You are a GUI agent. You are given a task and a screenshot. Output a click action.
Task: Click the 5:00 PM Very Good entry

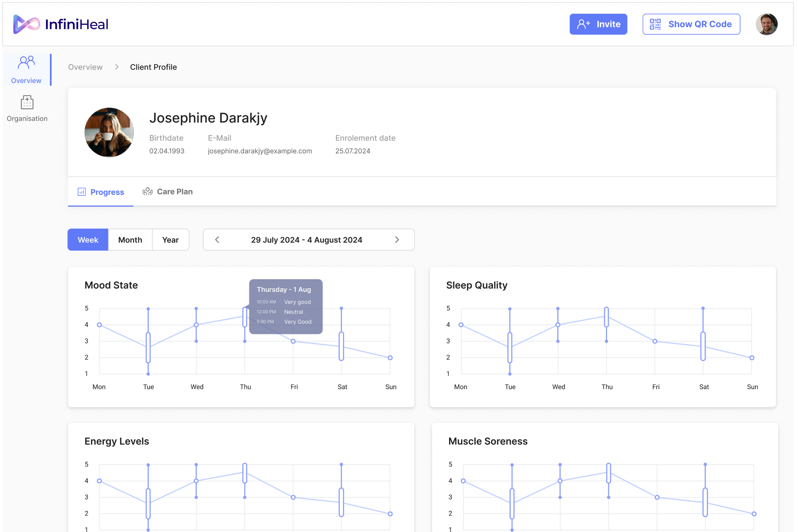[284, 322]
